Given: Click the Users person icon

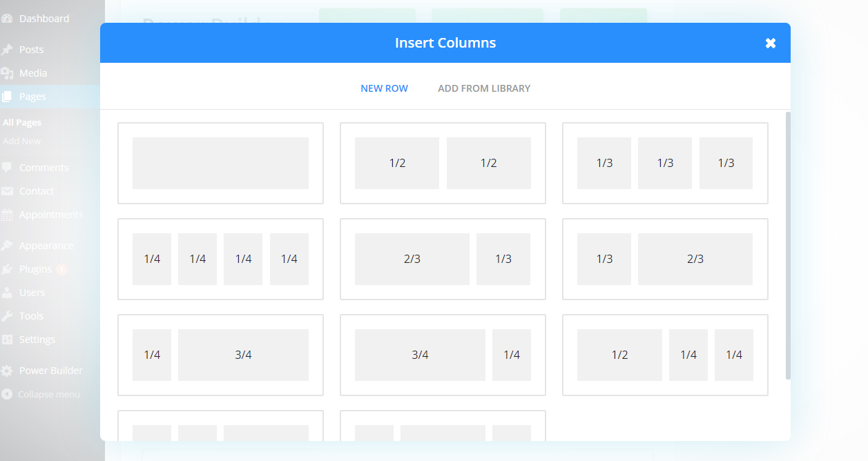Looking at the screenshot, I should [x=7, y=293].
